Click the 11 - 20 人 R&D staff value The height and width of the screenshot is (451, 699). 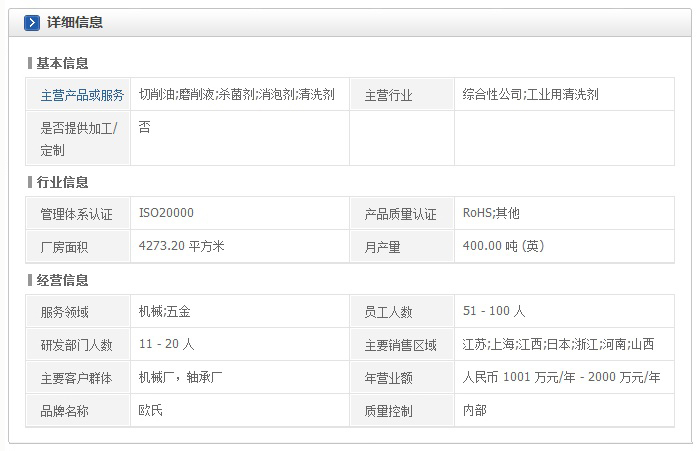tap(167, 344)
